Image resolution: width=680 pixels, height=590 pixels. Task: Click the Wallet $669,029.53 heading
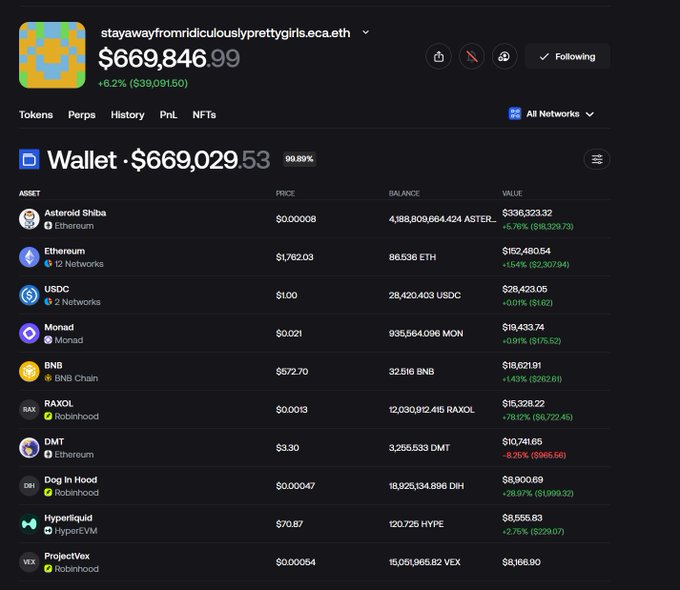[x=159, y=160]
